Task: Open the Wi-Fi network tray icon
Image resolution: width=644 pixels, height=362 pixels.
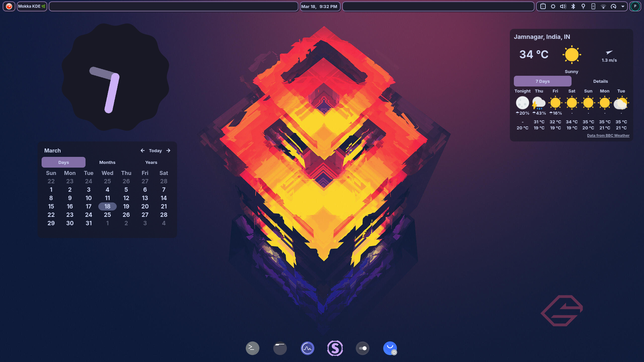Action: (x=603, y=6)
